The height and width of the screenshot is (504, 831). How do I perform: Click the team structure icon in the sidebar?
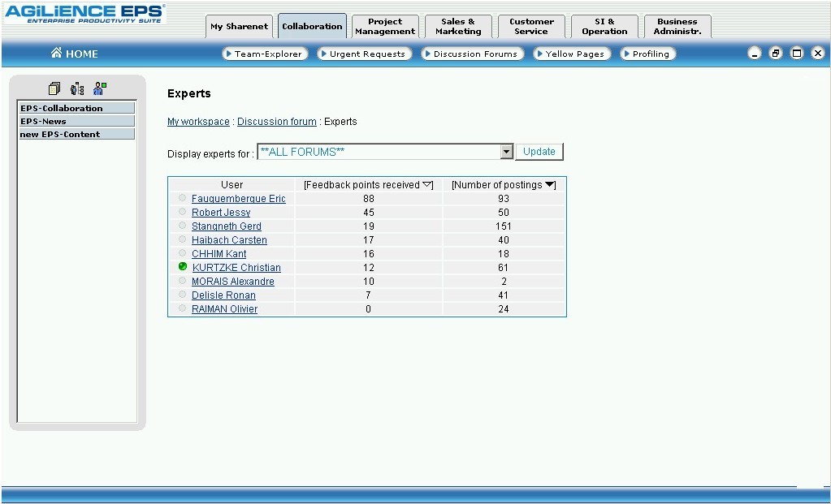pos(77,88)
